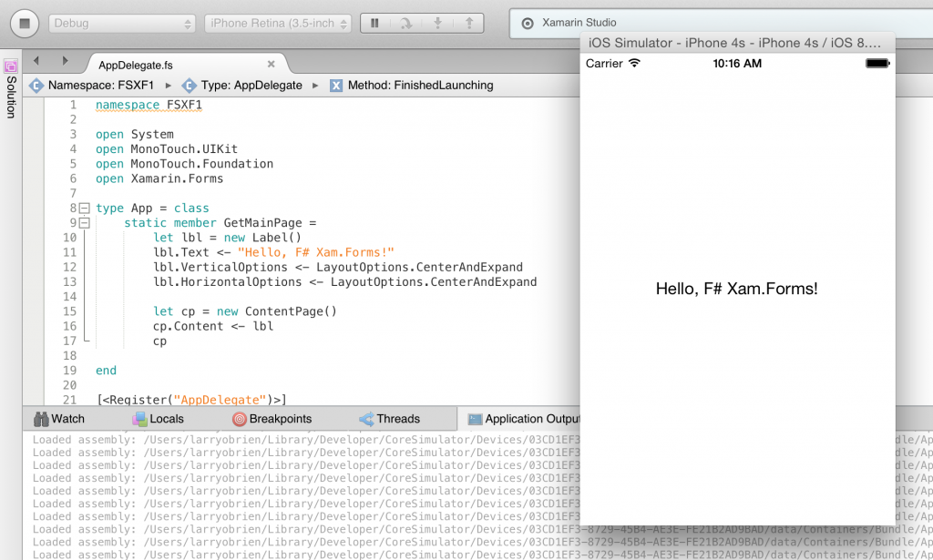This screenshot has height=560, width=933.
Task: Click the end keyword on line 19
Action: tap(106, 371)
